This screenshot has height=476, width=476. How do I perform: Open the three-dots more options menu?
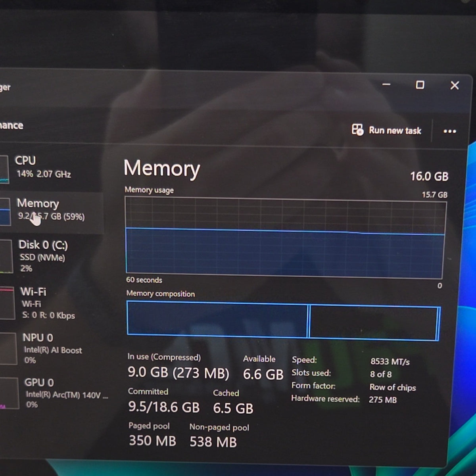(x=449, y=131)
